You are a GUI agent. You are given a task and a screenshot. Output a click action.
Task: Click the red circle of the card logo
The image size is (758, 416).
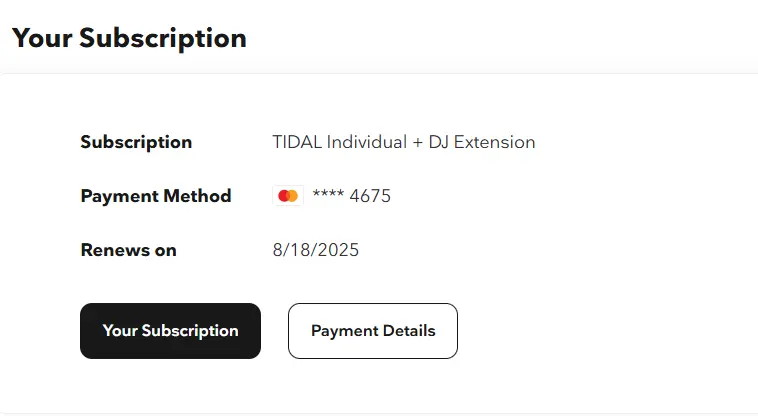pyautogui.click(x=284, y=196)
